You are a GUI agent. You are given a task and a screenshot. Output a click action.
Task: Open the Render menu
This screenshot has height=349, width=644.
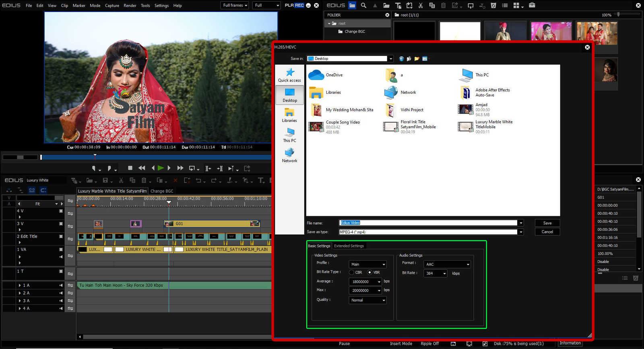click(130, 6)
